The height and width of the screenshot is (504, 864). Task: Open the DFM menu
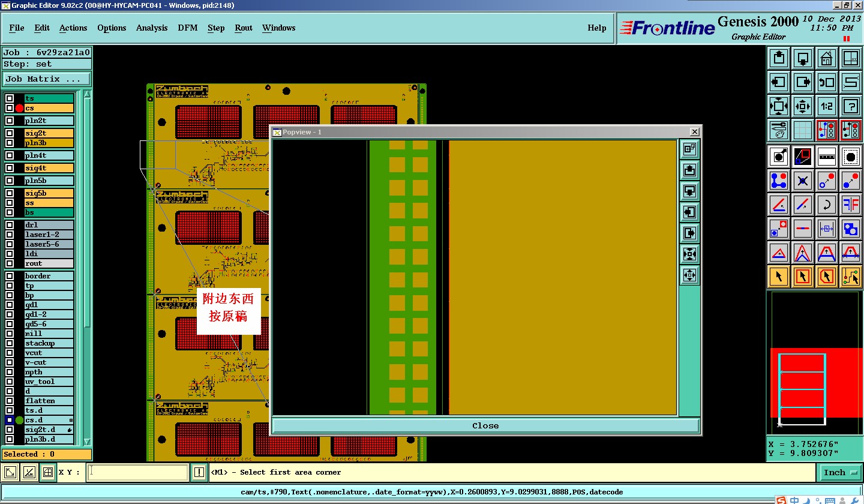[x=188, y=28]
